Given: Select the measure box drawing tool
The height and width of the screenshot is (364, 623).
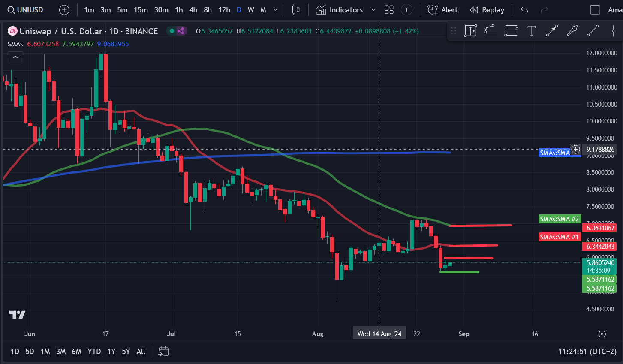Looking at the screenshot, I should (x=470, y=30).
